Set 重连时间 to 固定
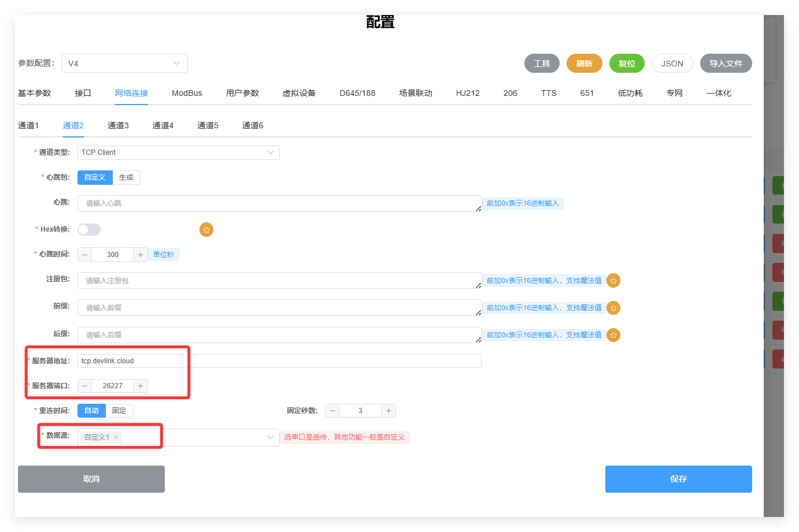799x532 pixels. coord(119,411)
